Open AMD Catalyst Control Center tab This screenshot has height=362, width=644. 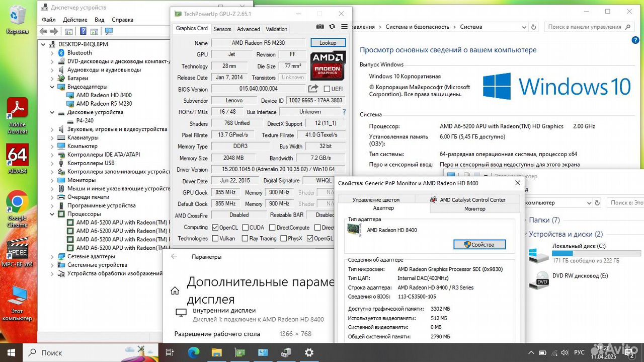(x=467, y=200)
